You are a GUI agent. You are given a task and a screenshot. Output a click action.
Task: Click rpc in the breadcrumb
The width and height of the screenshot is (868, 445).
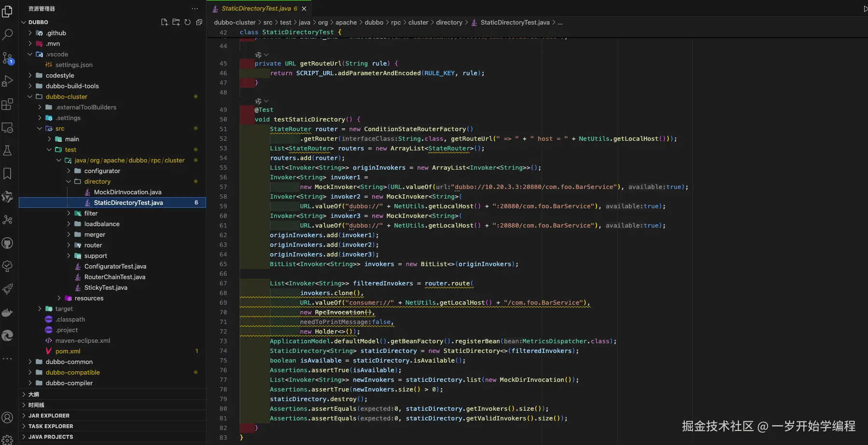tap(396, 22)
